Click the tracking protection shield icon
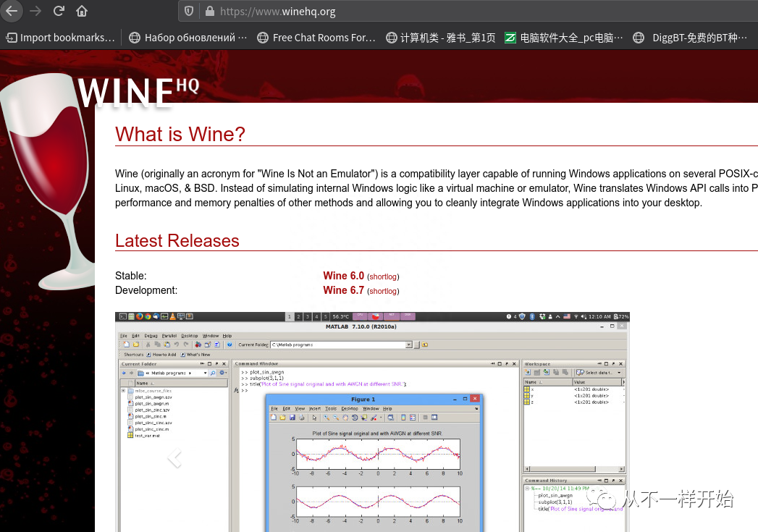 [188, 11]
